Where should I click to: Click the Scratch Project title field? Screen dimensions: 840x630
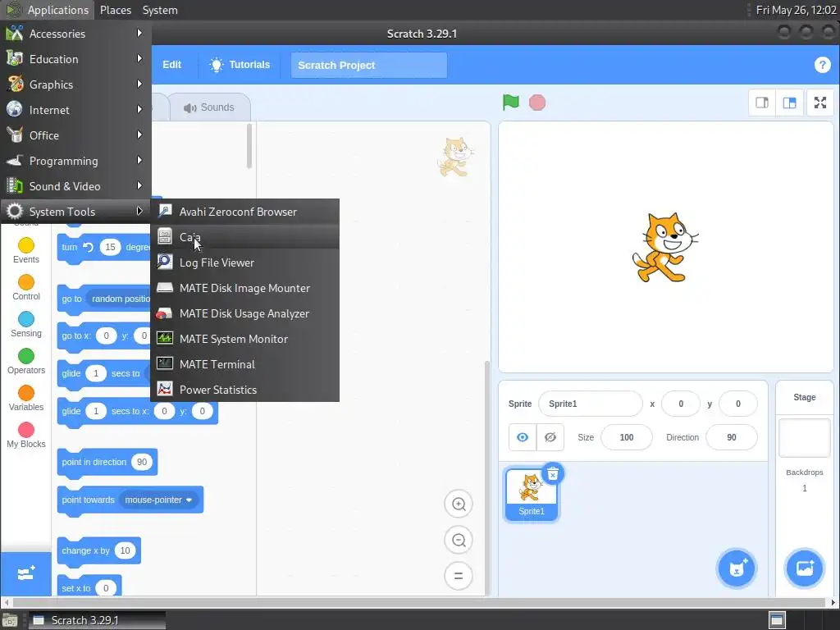(368, 66)
